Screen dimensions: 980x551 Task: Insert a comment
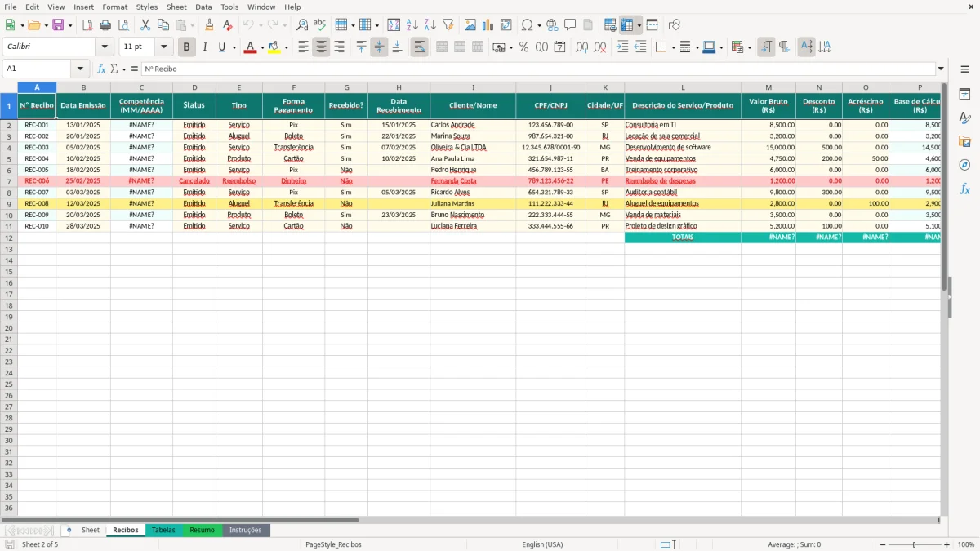tap(570, 25)
